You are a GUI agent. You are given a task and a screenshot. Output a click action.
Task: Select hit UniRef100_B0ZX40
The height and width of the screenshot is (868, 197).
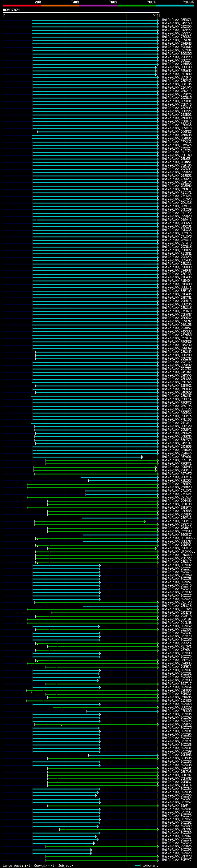(x=177, y=843)
